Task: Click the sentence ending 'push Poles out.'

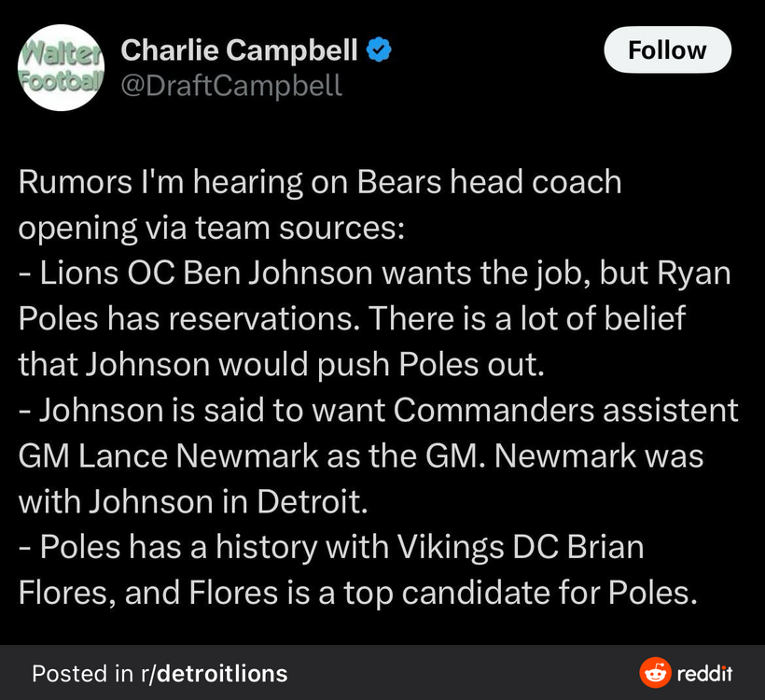Action: click(x=281, y=365)
